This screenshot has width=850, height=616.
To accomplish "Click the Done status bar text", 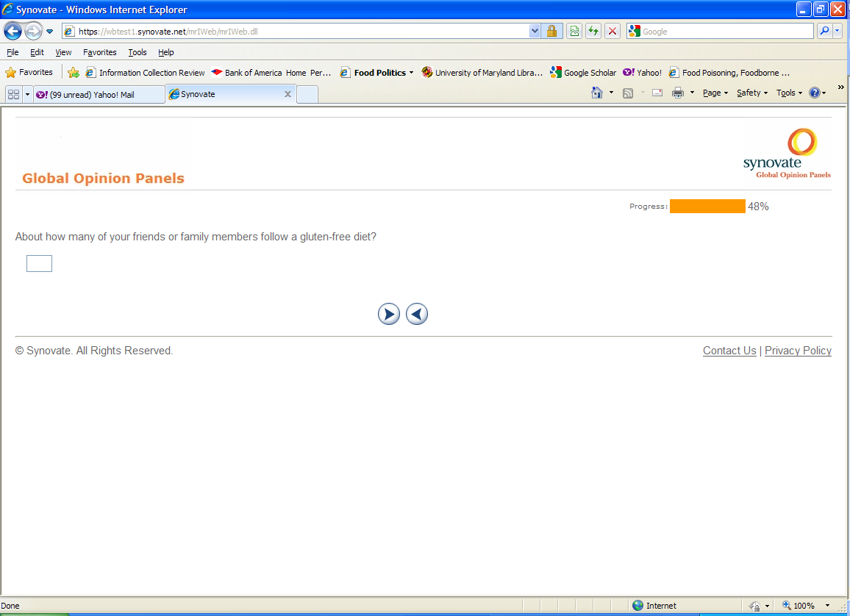I will [10, 606].
